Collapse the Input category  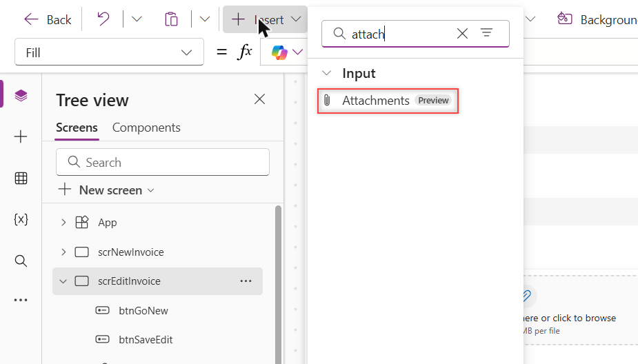point(326,73)
